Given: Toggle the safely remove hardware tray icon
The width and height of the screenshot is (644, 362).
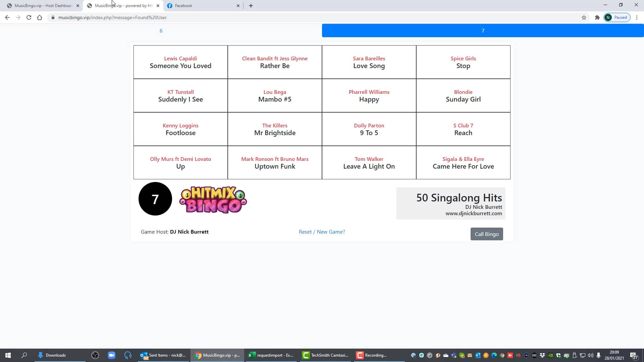Looking at the screenshot, I should coord(575,355).
